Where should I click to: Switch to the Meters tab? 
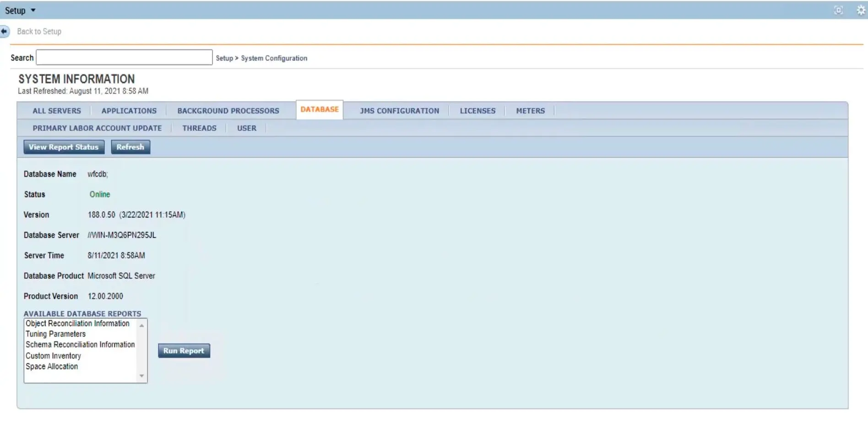click(x=530, y=111)
